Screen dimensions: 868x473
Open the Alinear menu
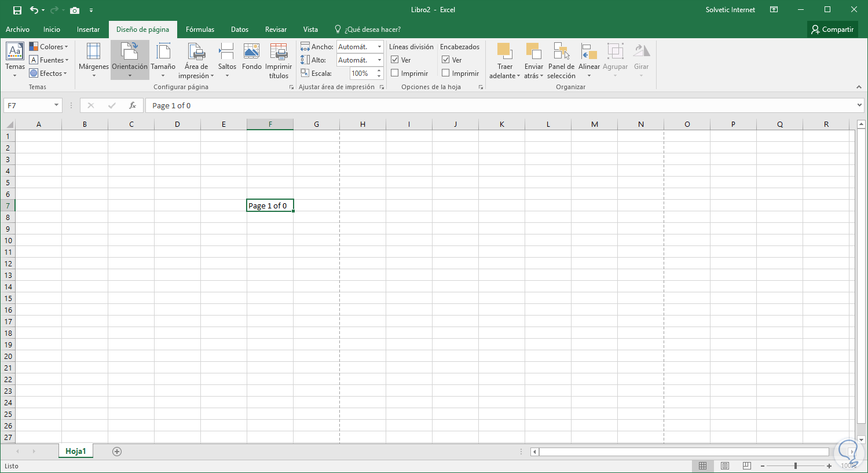click(x=589, y=60)
